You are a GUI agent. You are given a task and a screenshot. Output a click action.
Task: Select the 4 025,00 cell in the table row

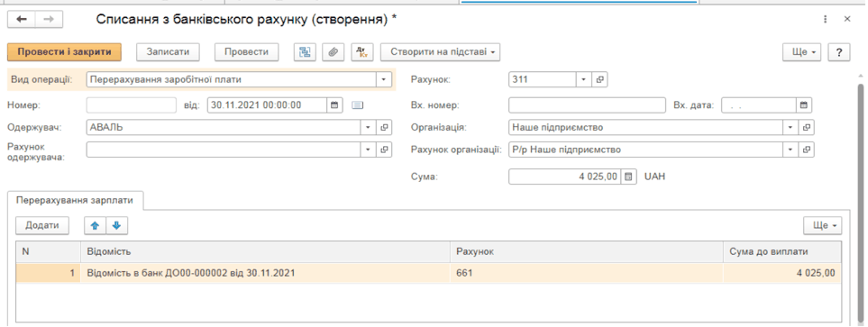click(x=782, y=273)
